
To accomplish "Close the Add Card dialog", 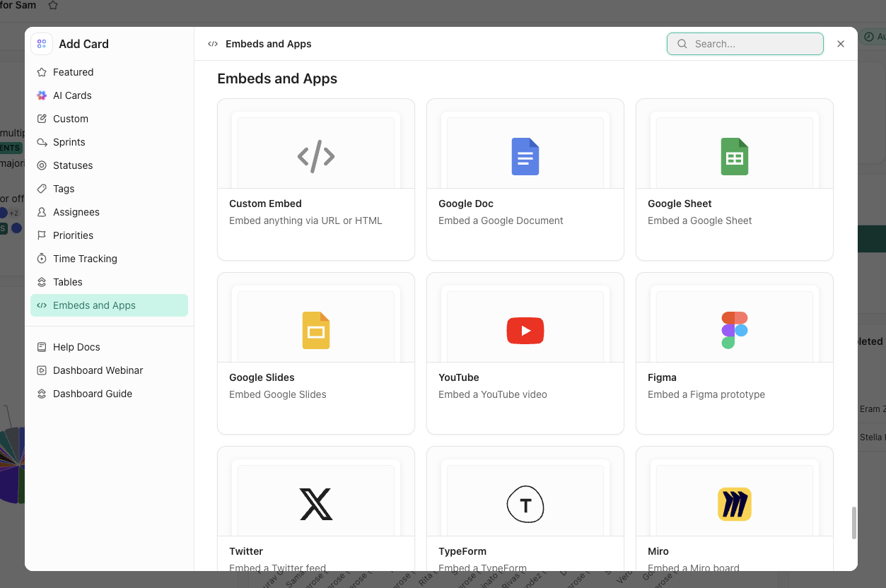I will 841,44.
